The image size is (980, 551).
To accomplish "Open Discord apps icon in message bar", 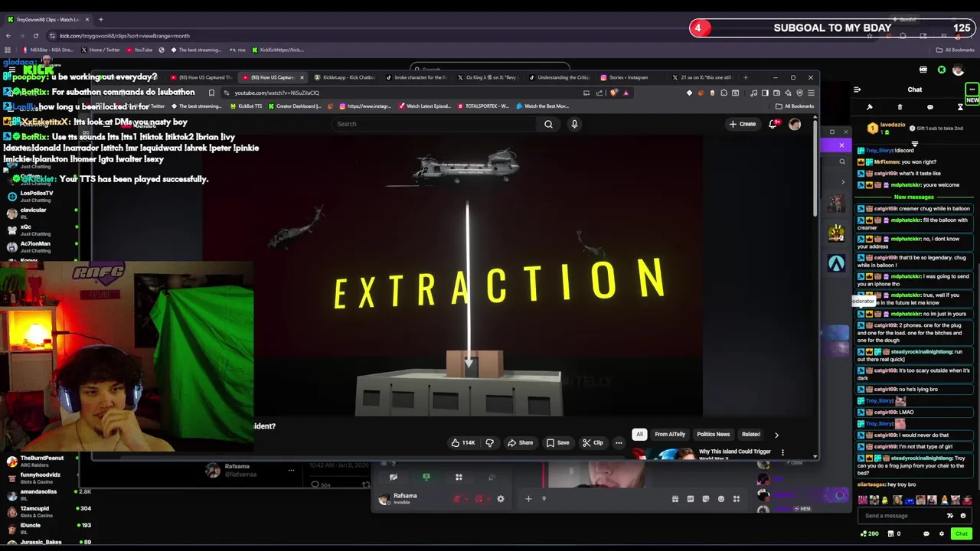I will point(737,499).
